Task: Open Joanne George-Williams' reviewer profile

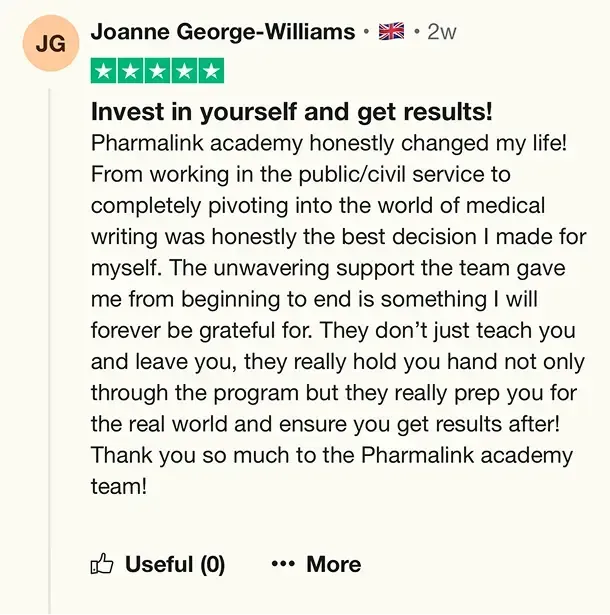Action: click(x=222, y=31)
